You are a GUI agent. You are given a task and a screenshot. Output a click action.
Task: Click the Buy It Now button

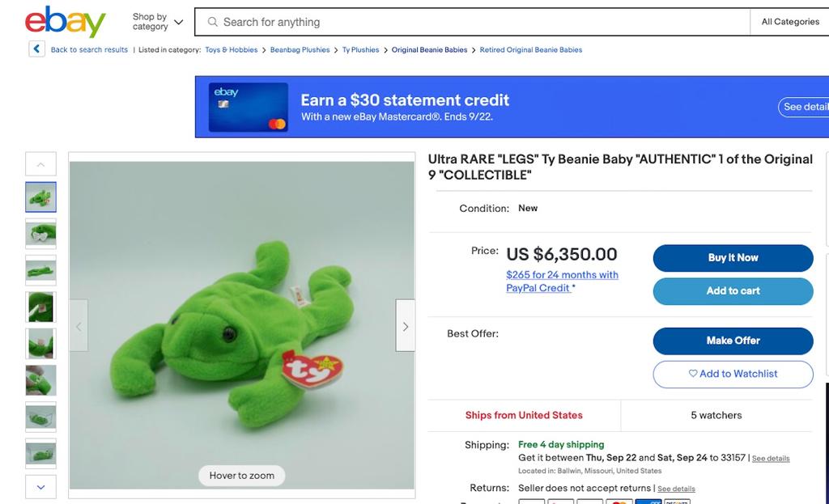(x=733, y=257)
